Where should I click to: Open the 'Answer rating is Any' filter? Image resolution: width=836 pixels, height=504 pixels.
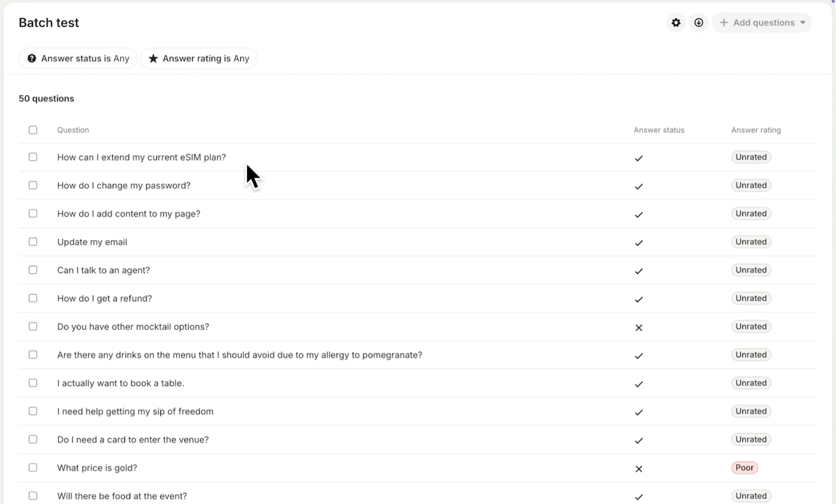point(199,58)
